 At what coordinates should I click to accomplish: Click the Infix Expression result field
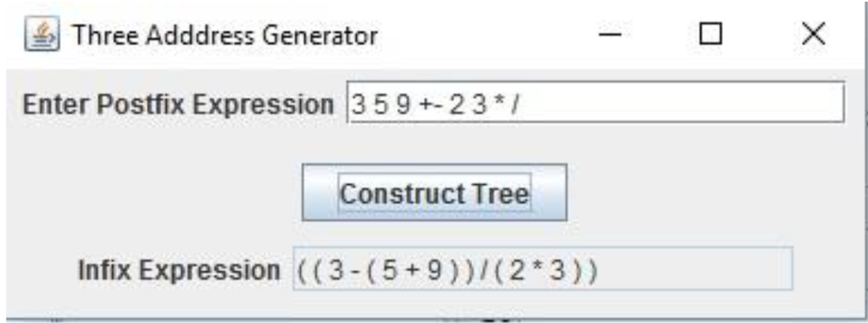(542, 269)
